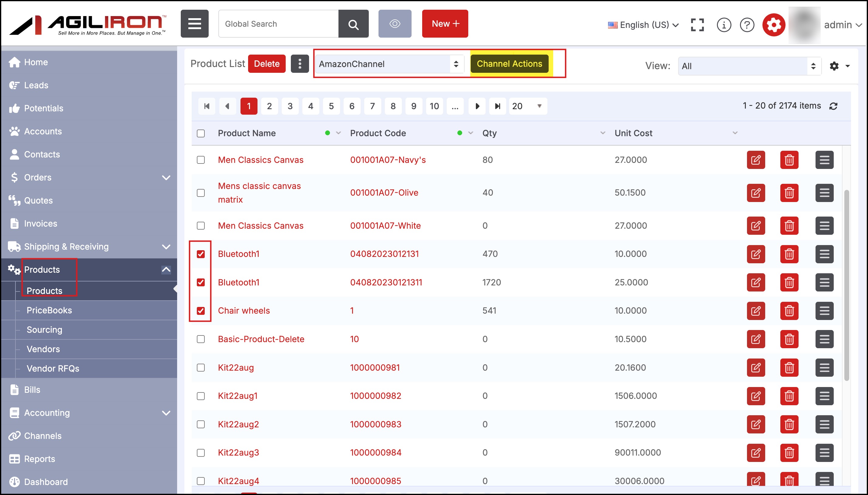868x495 pixels.
Task: Open the Bluetooth1 product link with code 04082023012131
Action: click(x=239, y=254)
